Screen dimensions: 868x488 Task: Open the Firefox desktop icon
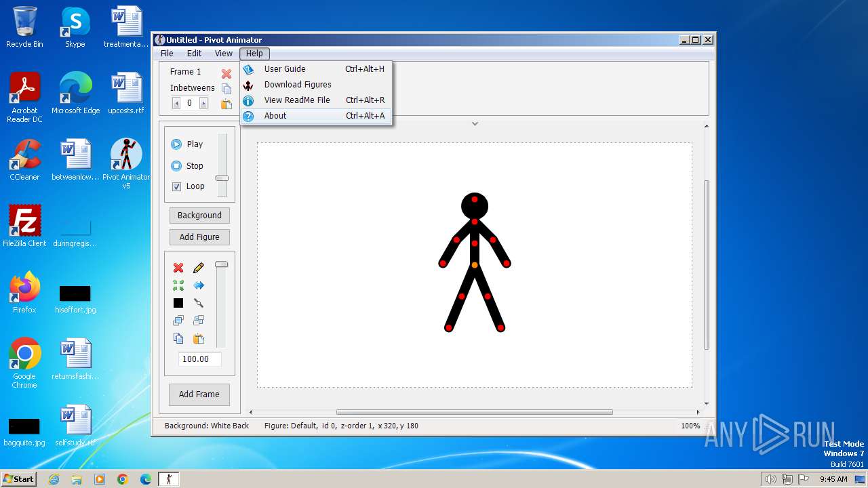(x=24, y=293)
